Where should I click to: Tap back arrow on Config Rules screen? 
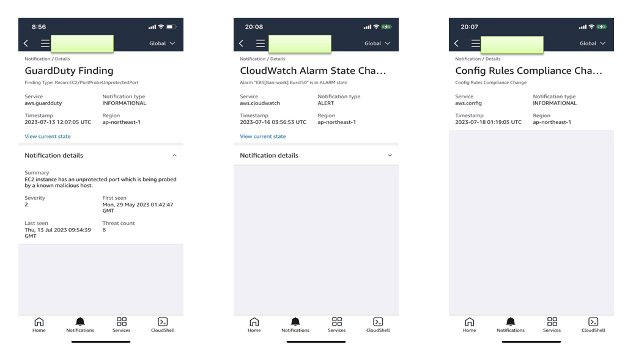(x=456, y=43)
